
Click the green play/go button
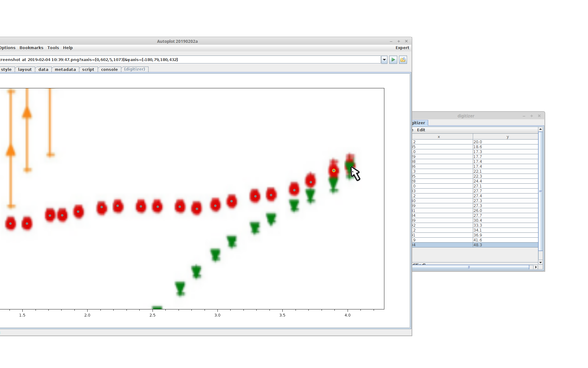coord(393,60)
